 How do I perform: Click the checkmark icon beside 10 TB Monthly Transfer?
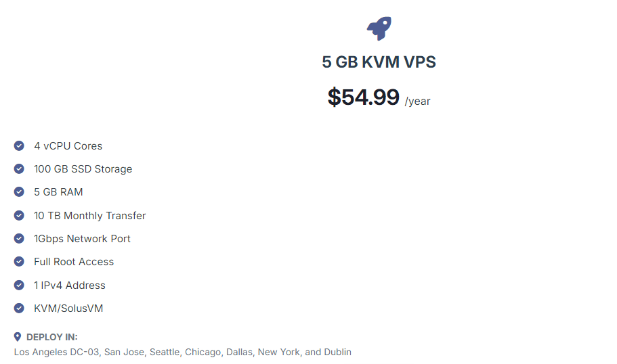tap(19, 215)
